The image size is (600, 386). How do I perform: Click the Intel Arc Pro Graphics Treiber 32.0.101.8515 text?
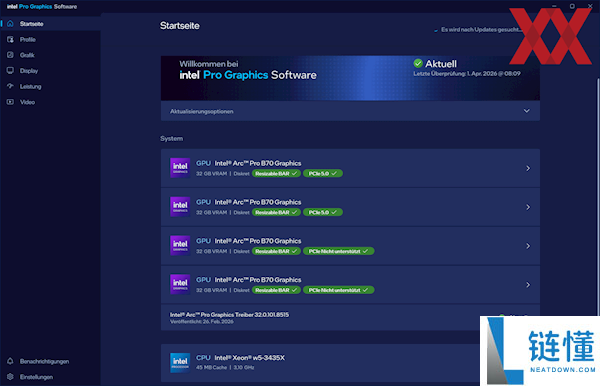click(x=230, y=314)
